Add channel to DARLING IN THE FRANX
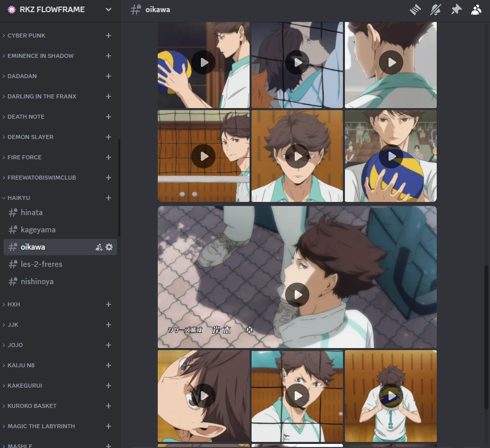 tap(109, 96)
